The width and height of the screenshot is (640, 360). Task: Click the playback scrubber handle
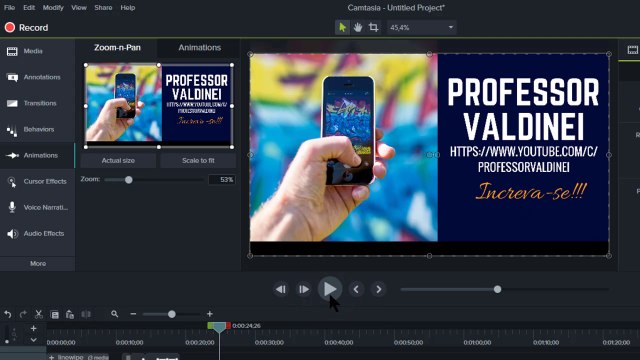click(497, 289)
